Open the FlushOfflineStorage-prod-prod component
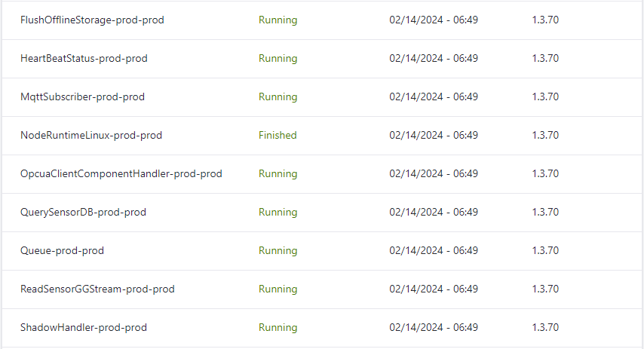 coord(92,20)
